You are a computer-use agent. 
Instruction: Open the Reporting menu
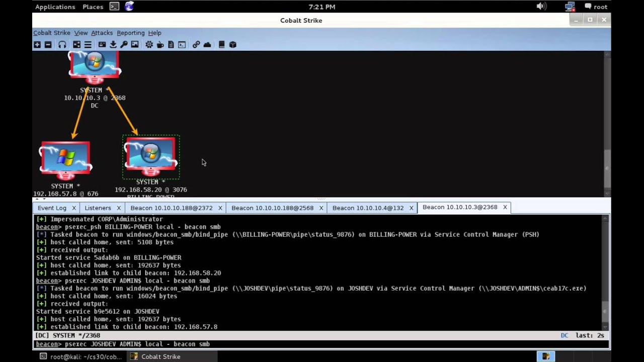tap(130, 33)
